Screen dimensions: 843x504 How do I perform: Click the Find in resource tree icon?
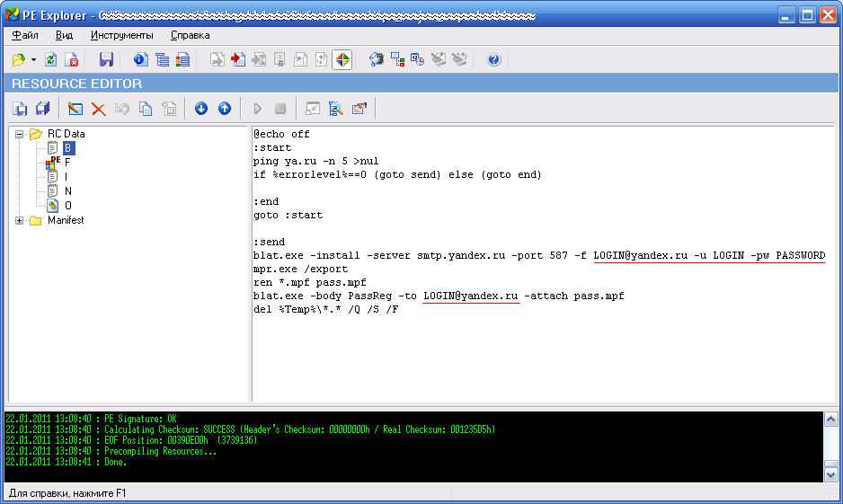pyautogui.click(x=335, y=109)
